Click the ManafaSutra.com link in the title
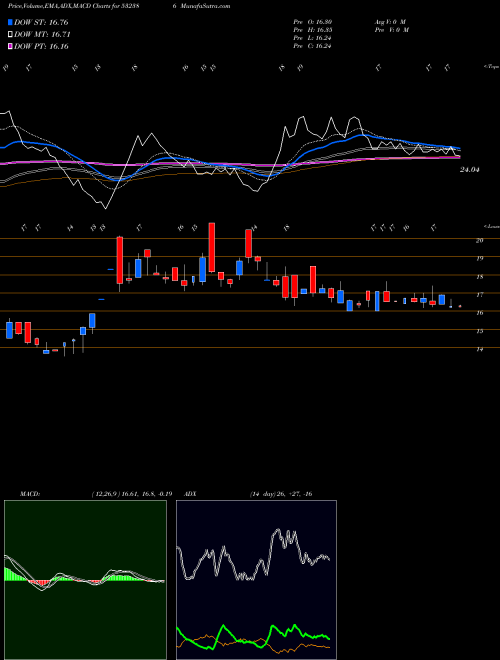500x660 pixels. click(x=204, y=6)
